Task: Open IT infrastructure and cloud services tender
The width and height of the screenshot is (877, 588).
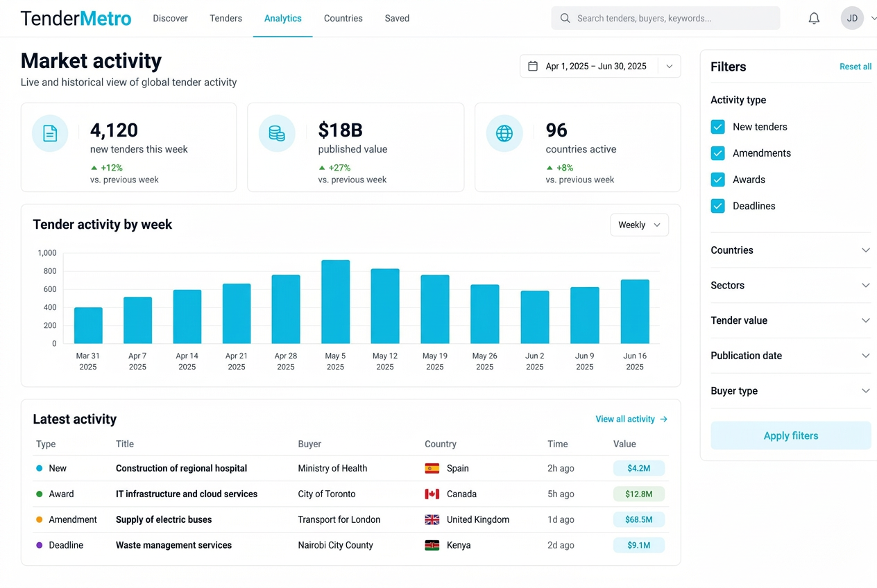Action: pos(187,494)
